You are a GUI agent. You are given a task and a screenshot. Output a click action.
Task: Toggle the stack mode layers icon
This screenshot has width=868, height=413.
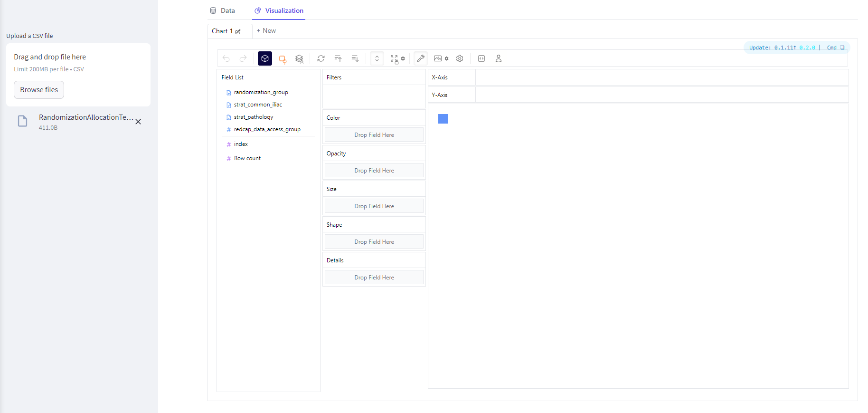click(x=299, y=59)
